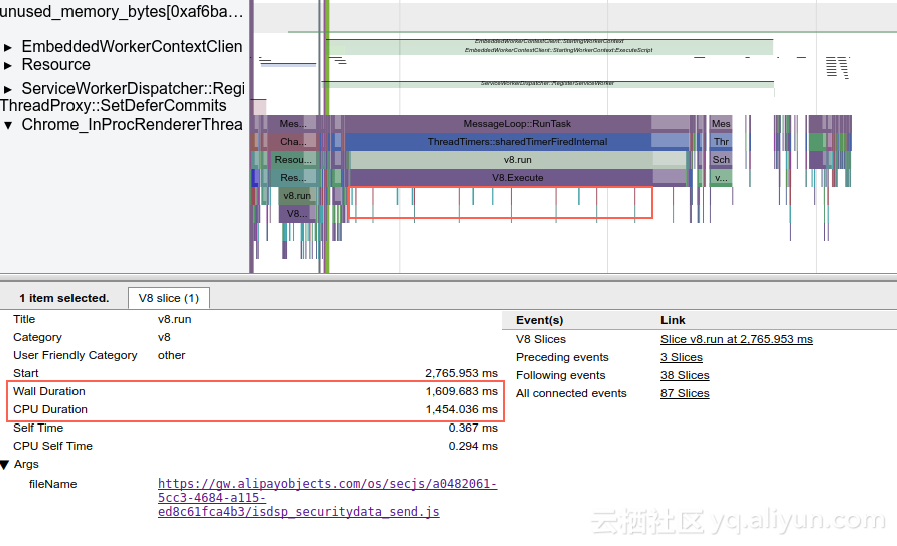897x546 pixels.
Task: Select the small Mes... slice on left
Action: [x=293, y=124]
